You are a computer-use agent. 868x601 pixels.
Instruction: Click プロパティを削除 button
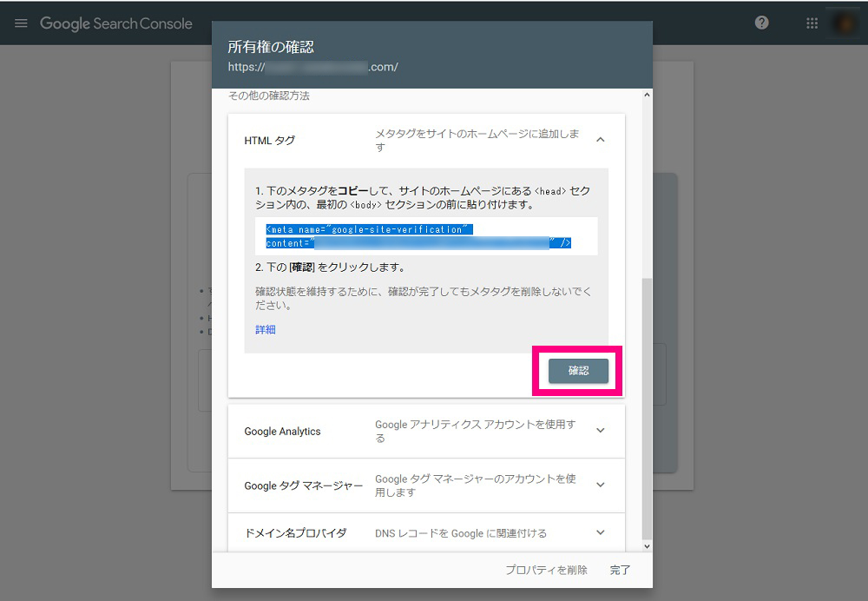click(x=546, y=570)
